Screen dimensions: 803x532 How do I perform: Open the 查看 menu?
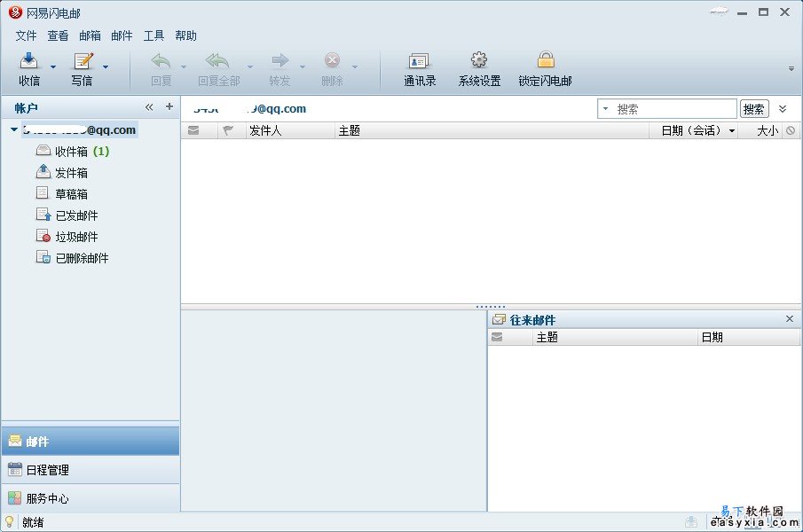pos(58,35)
